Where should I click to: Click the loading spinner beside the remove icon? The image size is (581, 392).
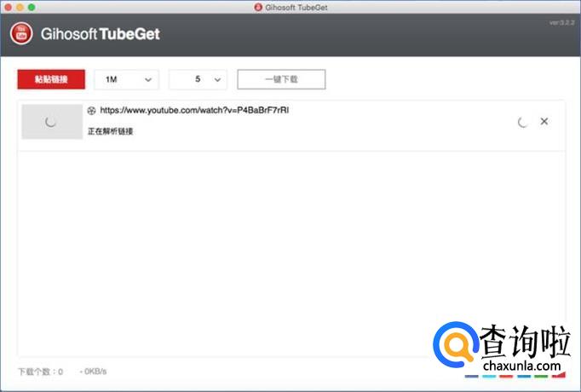pyautogui.click(x=523, y=122)
